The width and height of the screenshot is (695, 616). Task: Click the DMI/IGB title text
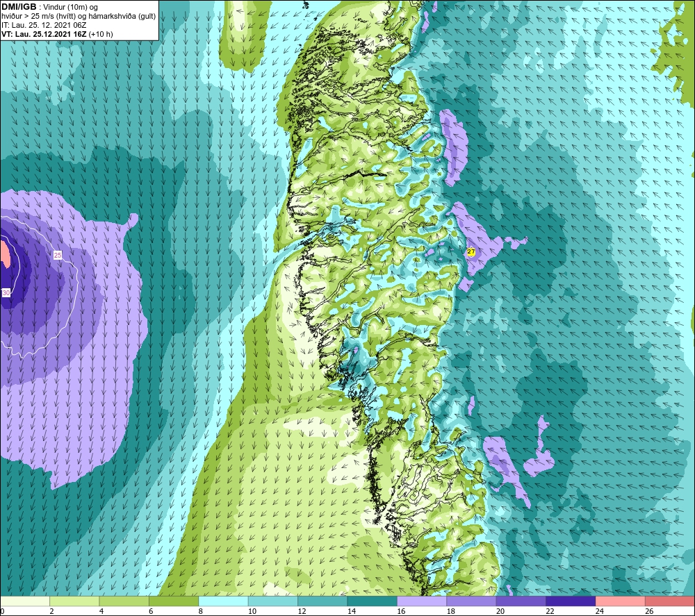pyautogui.click(x=19, y=7)
